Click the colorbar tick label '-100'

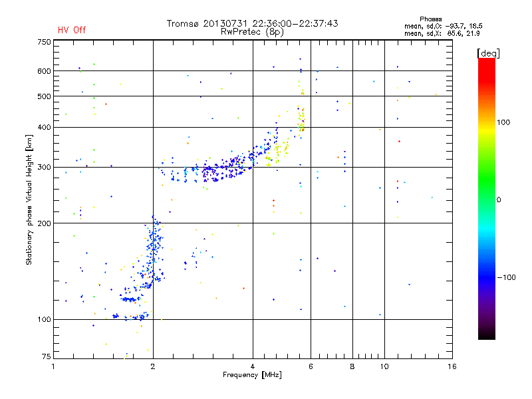(x=506, y=277)
